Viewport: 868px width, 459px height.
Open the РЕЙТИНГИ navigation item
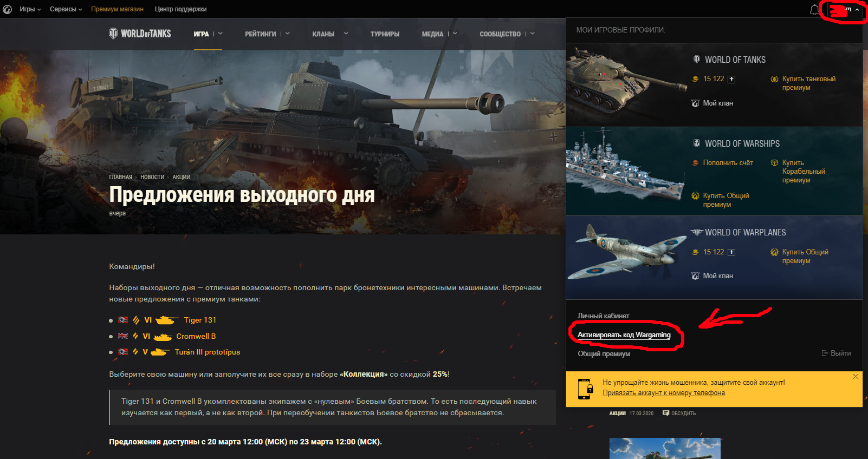point(261,34)
